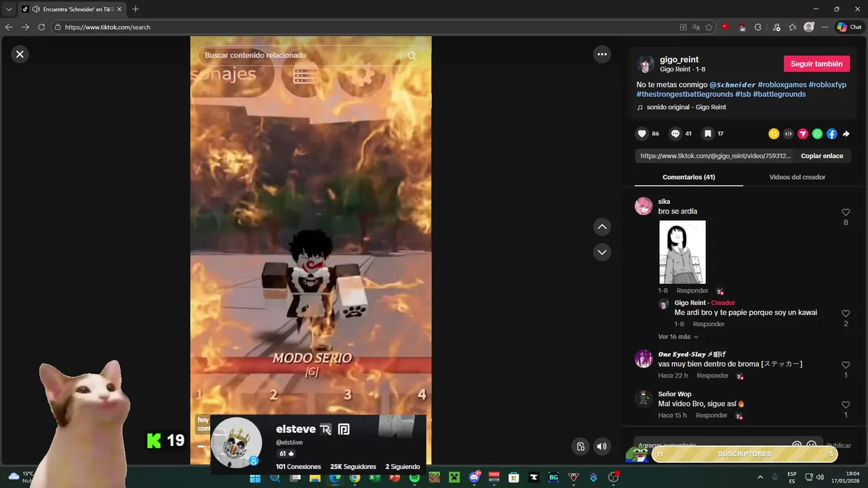Open Excel from the taskbar

click(374, 478)
